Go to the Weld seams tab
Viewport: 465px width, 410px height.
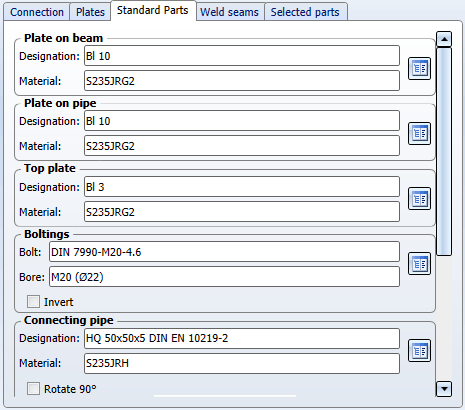(229, 12)
